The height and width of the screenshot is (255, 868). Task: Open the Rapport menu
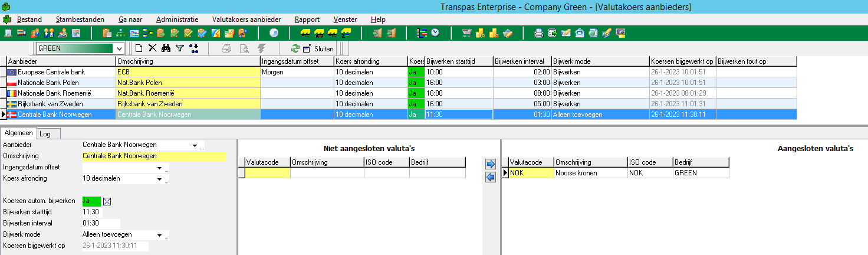(307, 19)
